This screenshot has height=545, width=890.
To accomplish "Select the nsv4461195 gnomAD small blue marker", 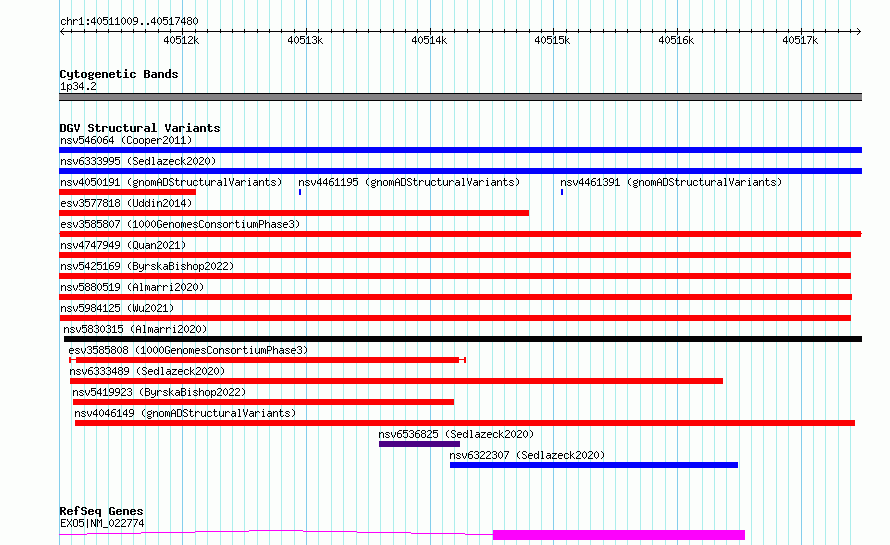I will point(300,192).
